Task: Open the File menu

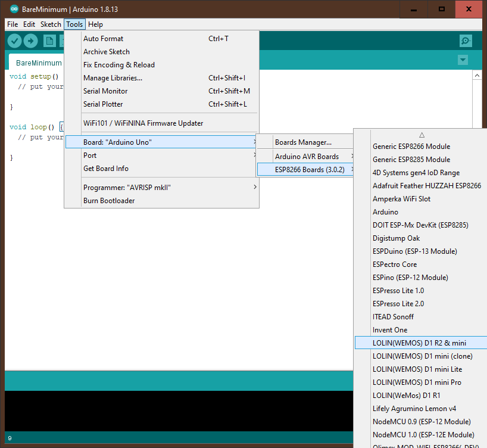Action: tap(13, 24)
